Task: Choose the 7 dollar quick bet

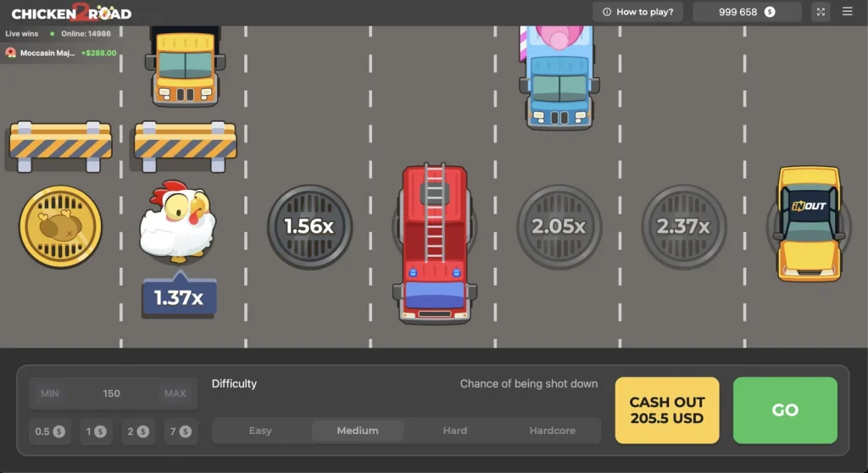Action: 178,431
